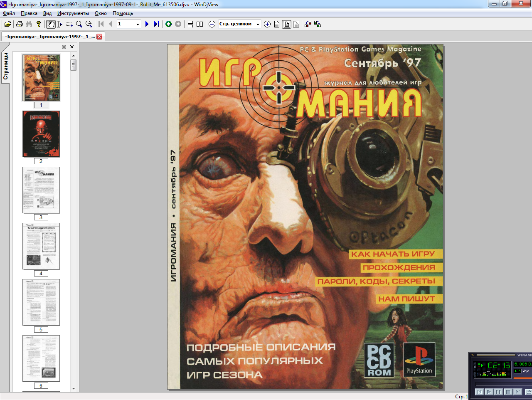Click Winamp previous track button
Viewport: 532px width, 400px height.
[479, 392]
